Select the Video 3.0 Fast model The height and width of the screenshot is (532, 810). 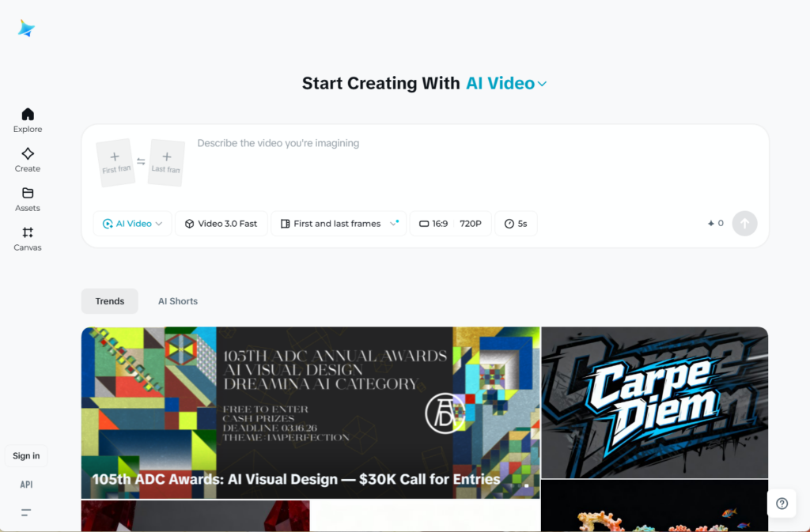[221, 224]
